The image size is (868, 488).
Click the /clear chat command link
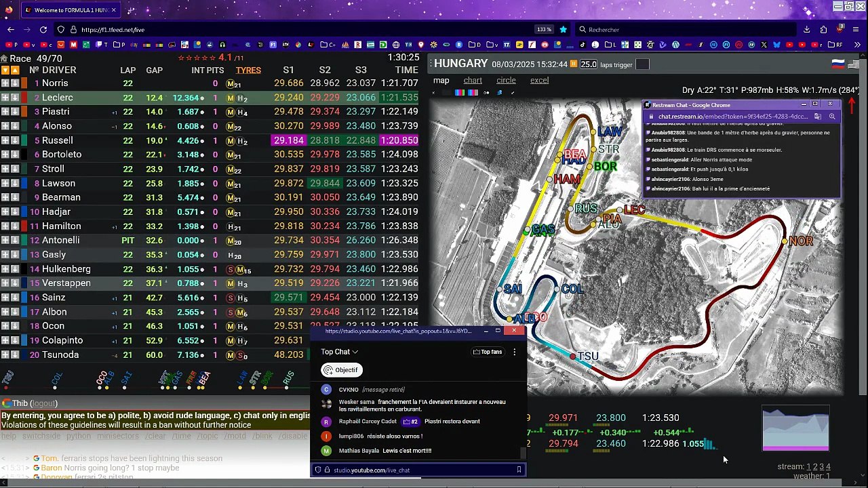tap(155, 436)
